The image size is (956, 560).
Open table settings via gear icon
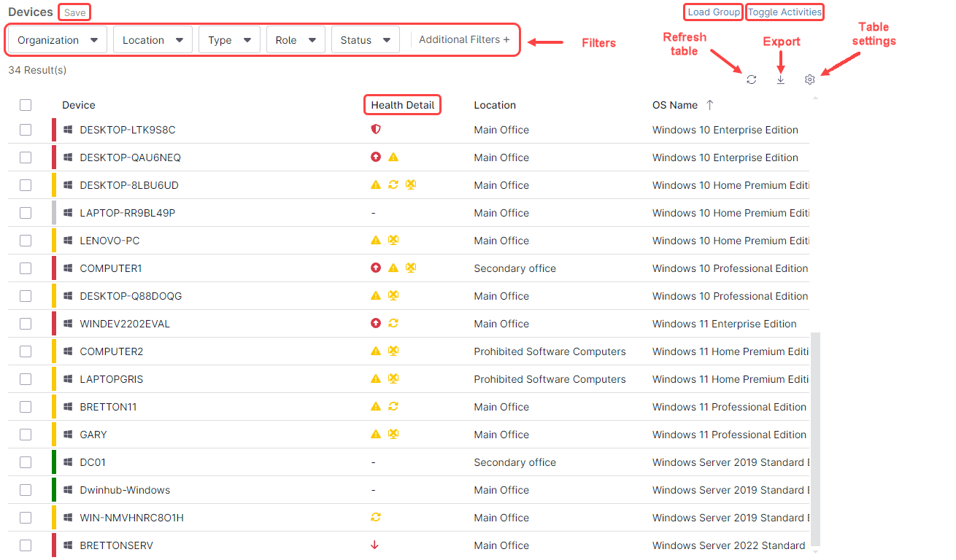[809, 79]
